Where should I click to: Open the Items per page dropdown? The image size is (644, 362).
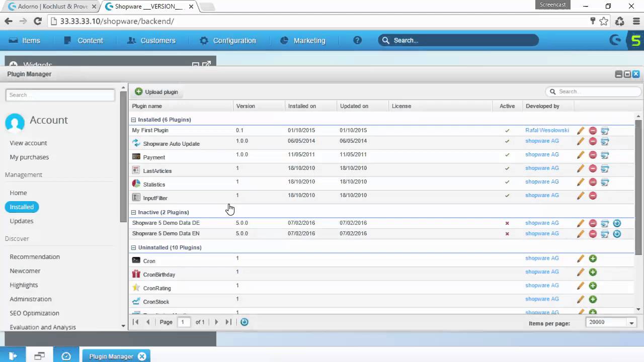click(x=631, y=323)
